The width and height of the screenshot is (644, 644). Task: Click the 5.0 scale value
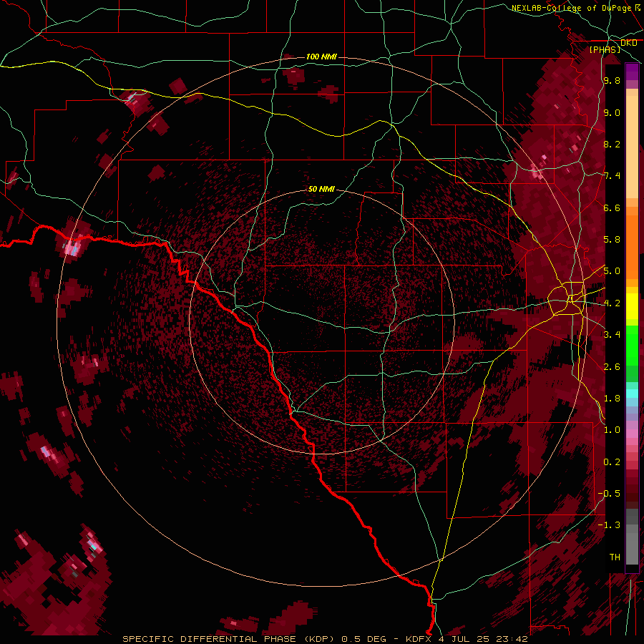[x=612, y=271]
